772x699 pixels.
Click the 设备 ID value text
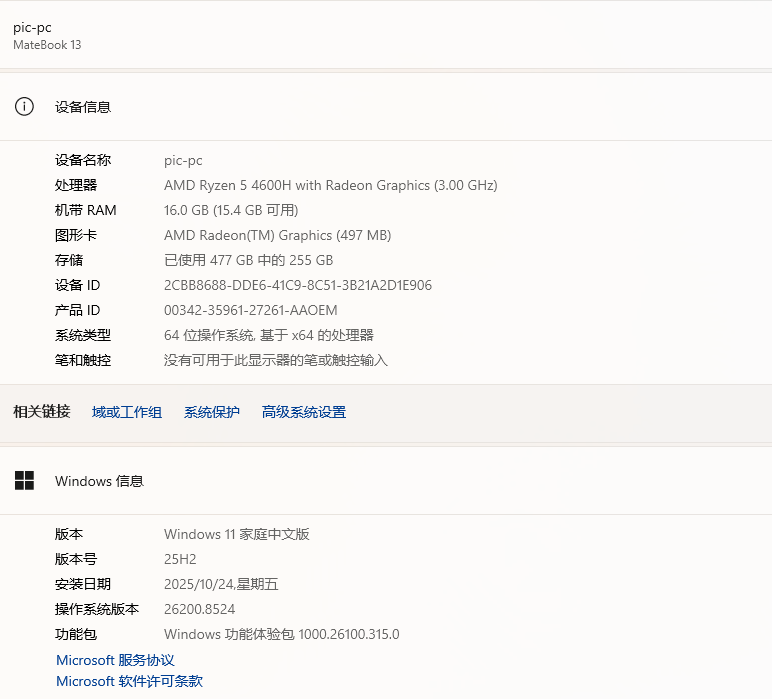pos(298,286)
